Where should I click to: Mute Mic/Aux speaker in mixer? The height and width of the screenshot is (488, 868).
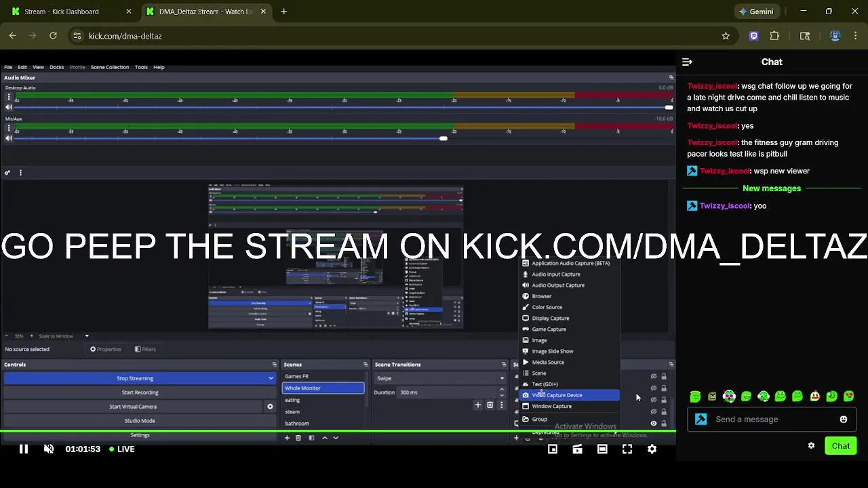(x=9, y=138)
